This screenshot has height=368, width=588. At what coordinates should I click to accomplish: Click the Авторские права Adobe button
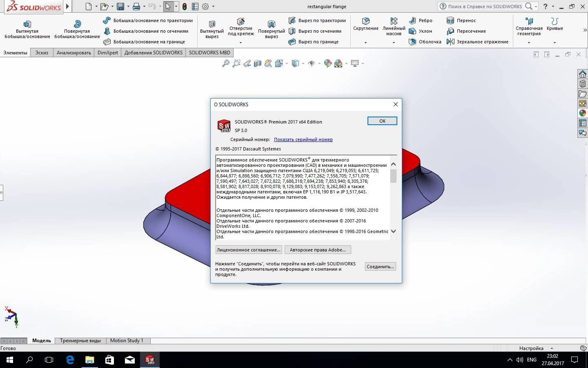pyautogui.click(x=318, y=250)
